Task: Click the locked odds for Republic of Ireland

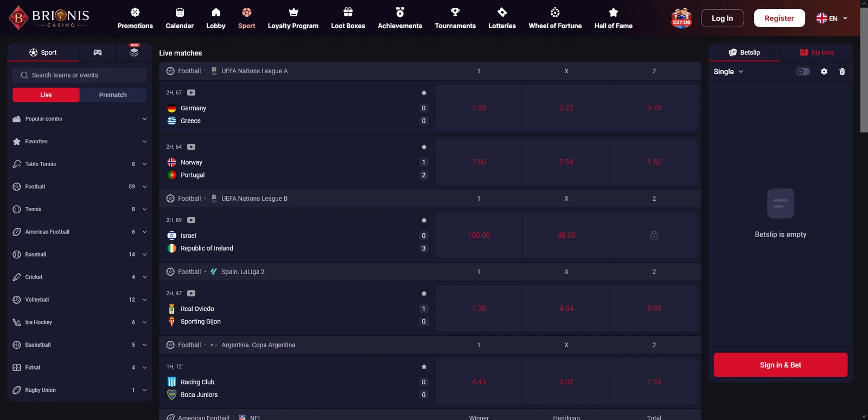Action: [654, 236]
